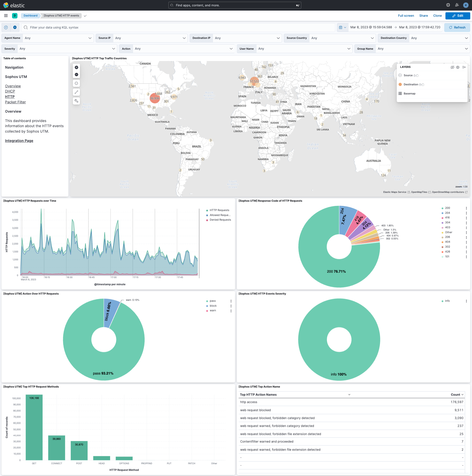The height and width of the screenshot is (476, 472).
Task: Open the calendar date quick menu
Action: click(342, 28)
